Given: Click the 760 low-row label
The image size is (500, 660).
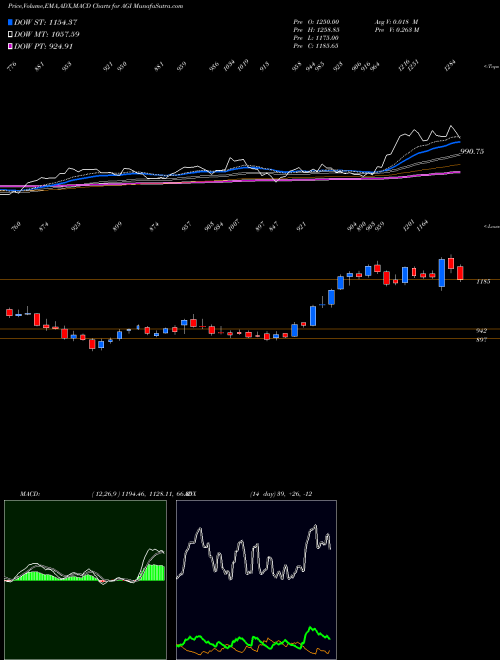Looking at the screenshot, I should [x=16, y=227].
